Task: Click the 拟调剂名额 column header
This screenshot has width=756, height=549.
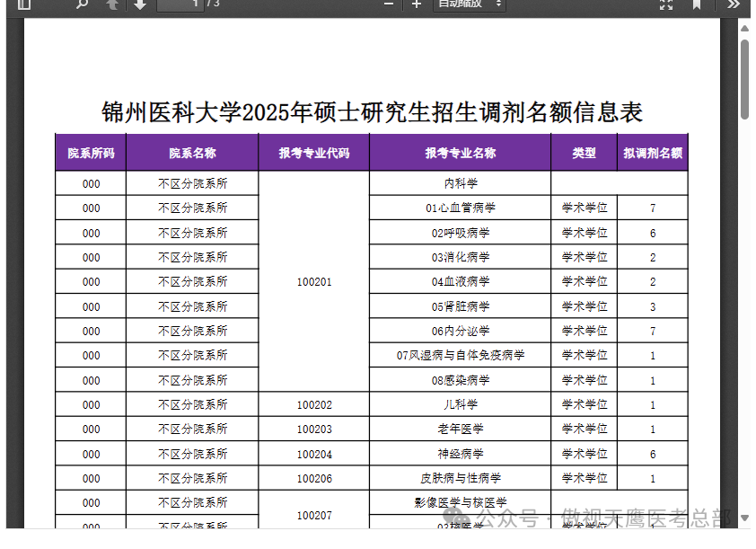Action: point(653,153)
